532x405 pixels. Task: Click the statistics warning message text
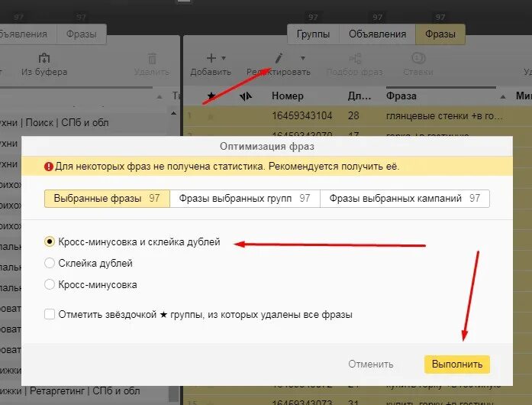[x=227, y=167]
